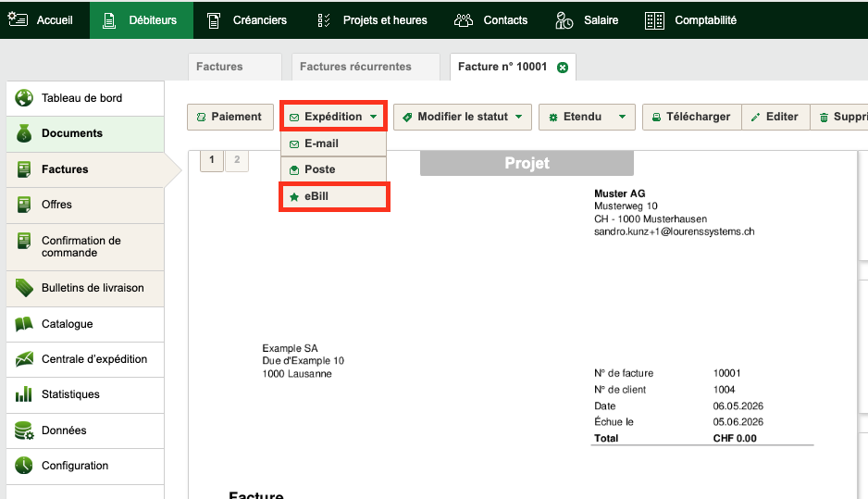The height and width of the screenshot is (499, 868).
Task: Expand the Expédition dropdown arrow
Action: (374, 117)
